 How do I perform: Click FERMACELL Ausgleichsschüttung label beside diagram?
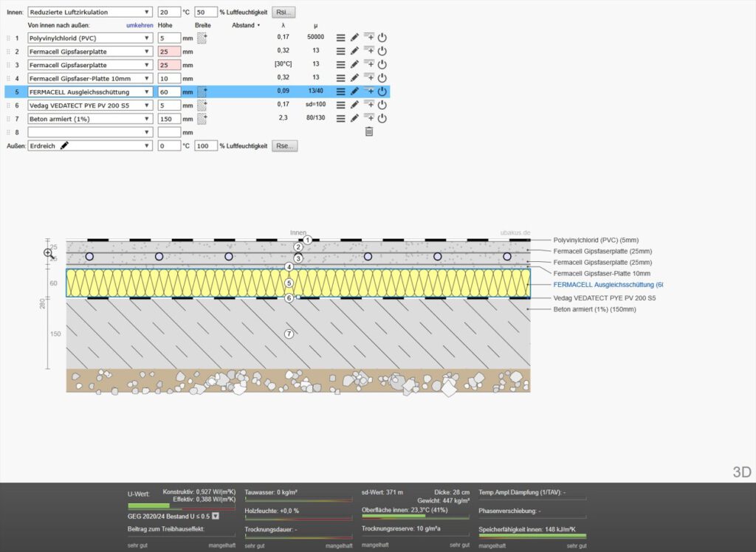coord(608,284)
